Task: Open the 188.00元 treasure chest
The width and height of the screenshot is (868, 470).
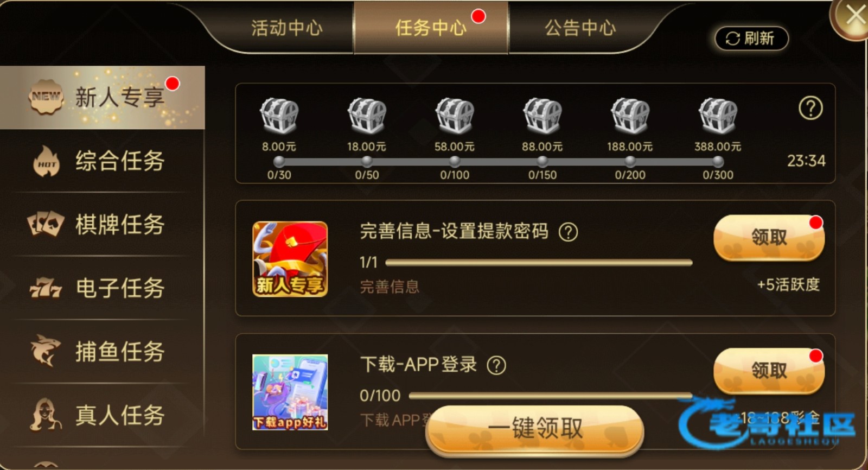Action: [630, 116]
